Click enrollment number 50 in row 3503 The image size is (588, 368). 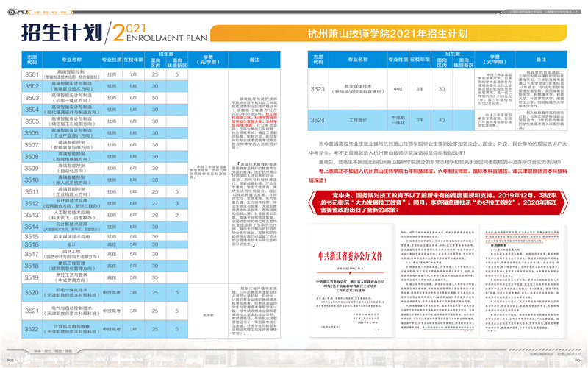(155, 98)
